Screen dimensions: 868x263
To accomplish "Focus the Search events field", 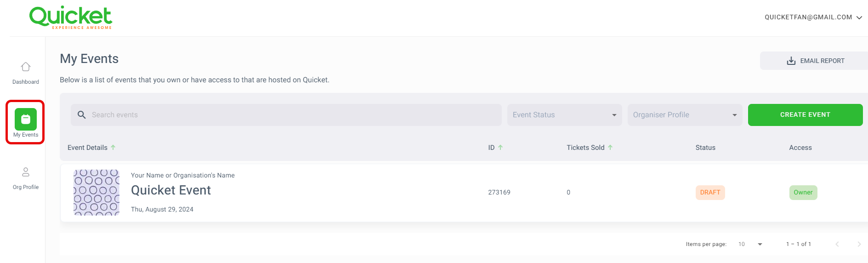I will pyautogui.click(x=286, y=115).
